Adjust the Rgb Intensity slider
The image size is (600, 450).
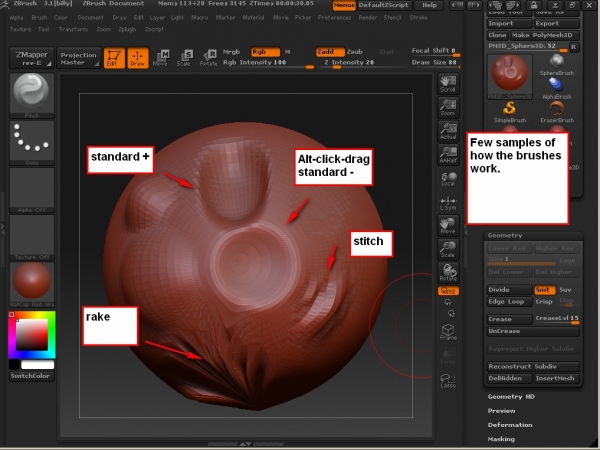pos(268,63)
